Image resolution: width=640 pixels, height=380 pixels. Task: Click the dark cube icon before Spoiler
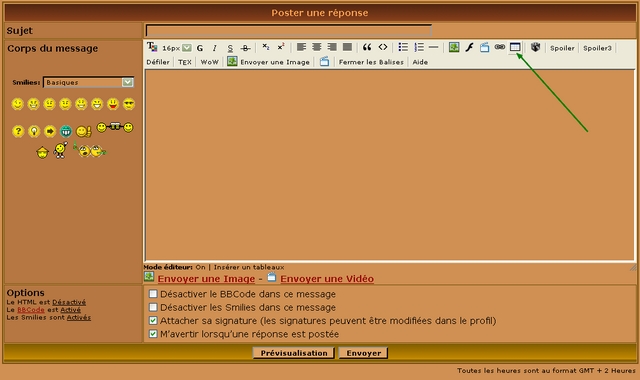[536, 47]
